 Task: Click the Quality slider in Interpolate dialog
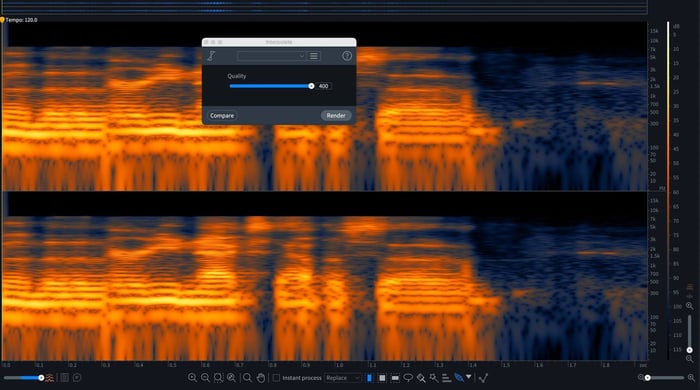[x=271, y=86]
